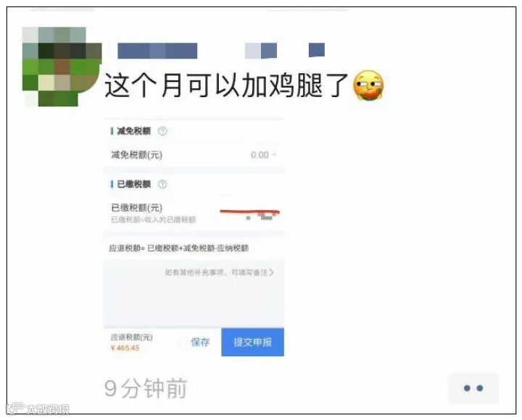The height and width of the screenshot is (420, 522).
Task: Click the red-underlined 已缴税额 amount
Action: click(x=249, y=213)
